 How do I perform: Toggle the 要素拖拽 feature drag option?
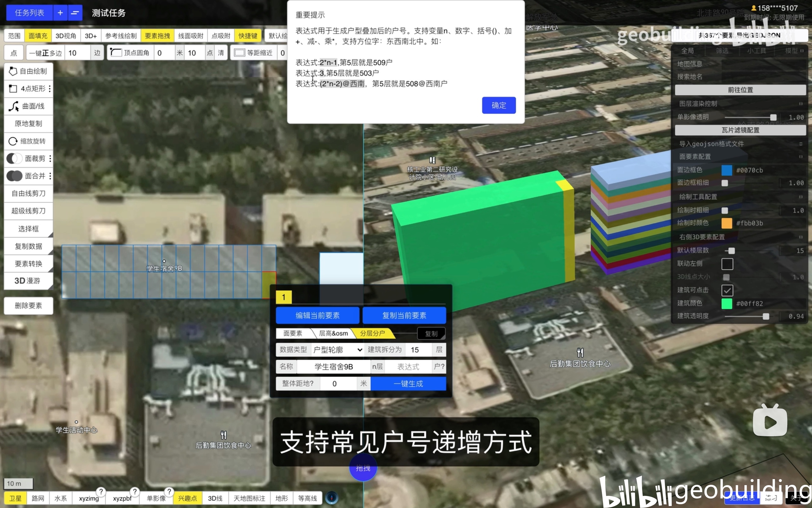coord(157,36)
